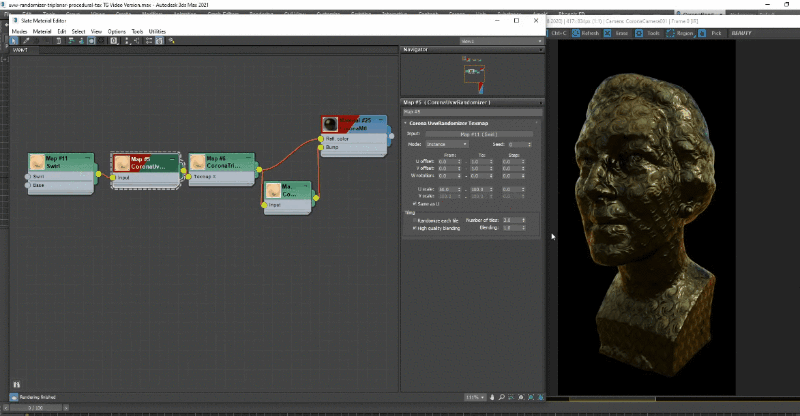Click the eyedropper Pick Material icon
Screen dimensions: 800x416
[26, 41]
